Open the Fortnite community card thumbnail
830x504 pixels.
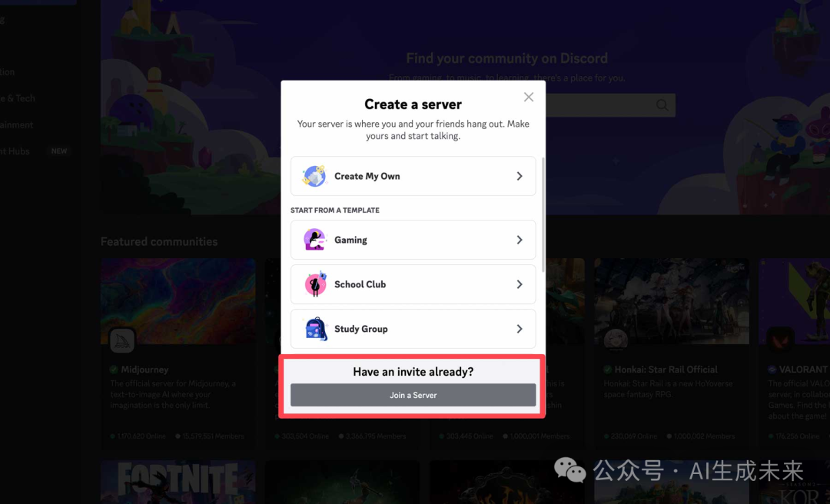178,482
